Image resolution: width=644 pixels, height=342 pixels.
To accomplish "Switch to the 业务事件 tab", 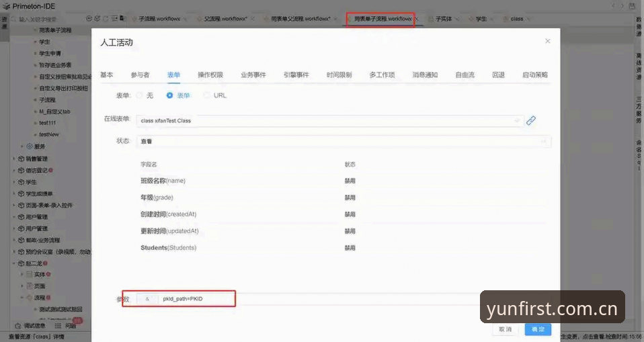I will tap(253, 75).
